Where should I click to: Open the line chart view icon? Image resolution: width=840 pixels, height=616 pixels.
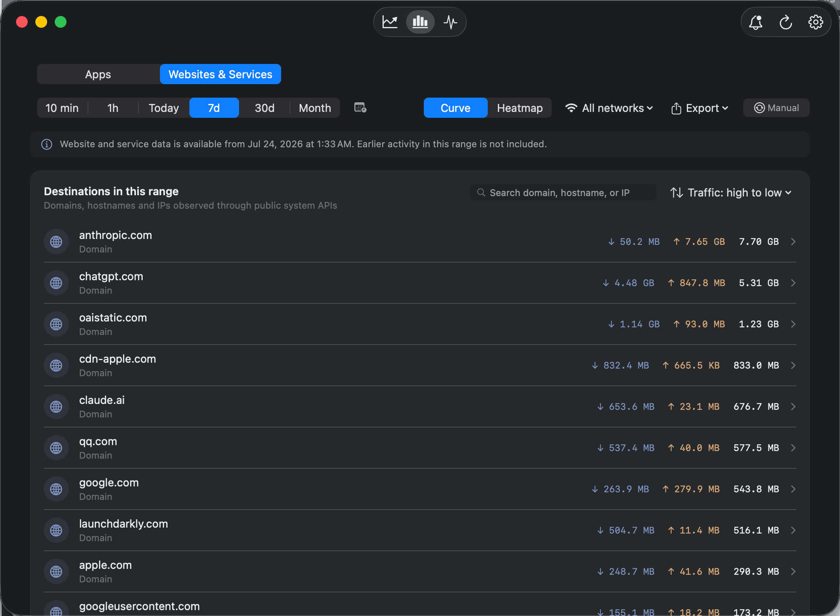(x=390, y=22)
